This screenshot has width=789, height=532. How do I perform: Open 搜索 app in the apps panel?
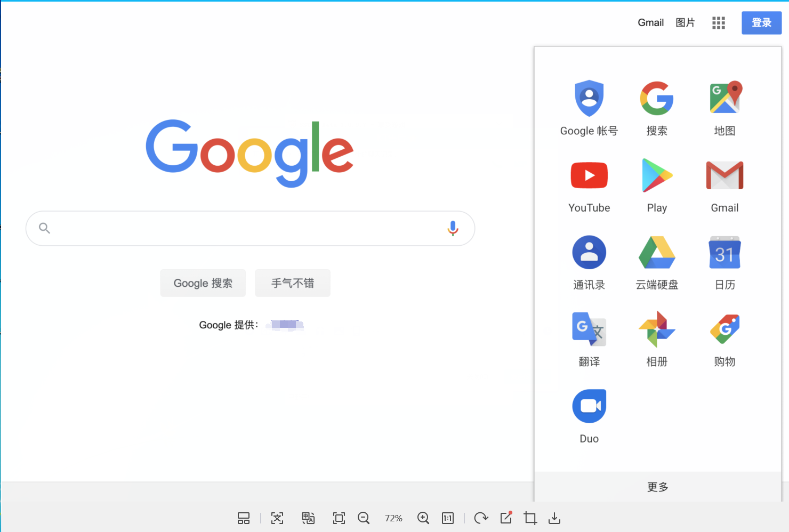click(657, 108)
